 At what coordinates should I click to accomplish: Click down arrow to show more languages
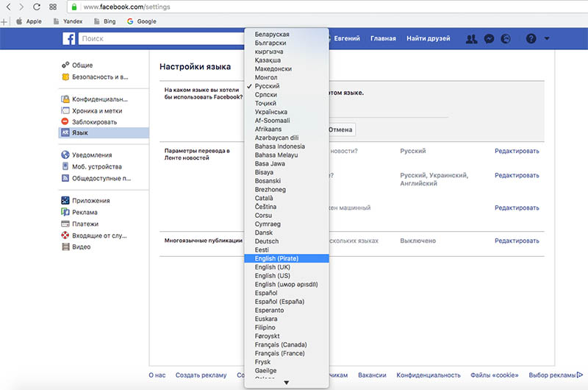pos(287,383)
